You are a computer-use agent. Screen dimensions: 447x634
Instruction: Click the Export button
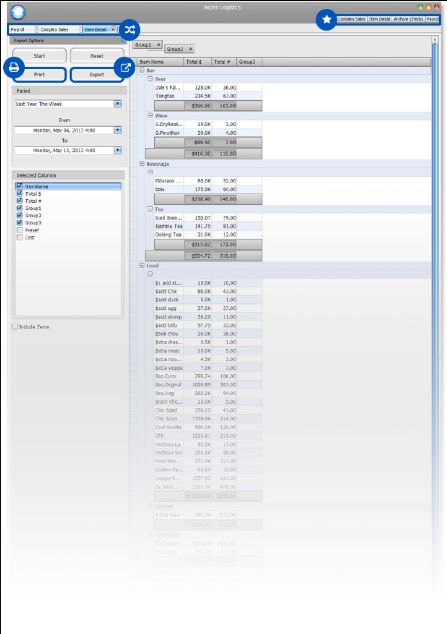pos(97,74)
